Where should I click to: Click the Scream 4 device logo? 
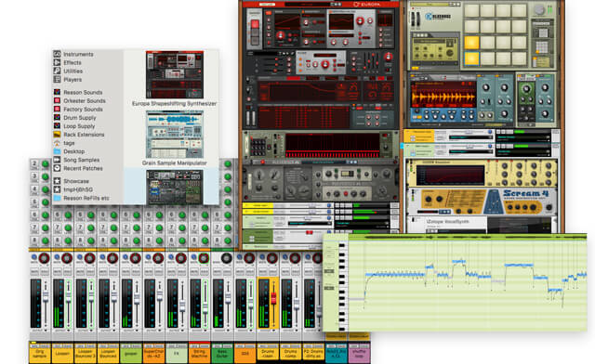pos(525,194)
